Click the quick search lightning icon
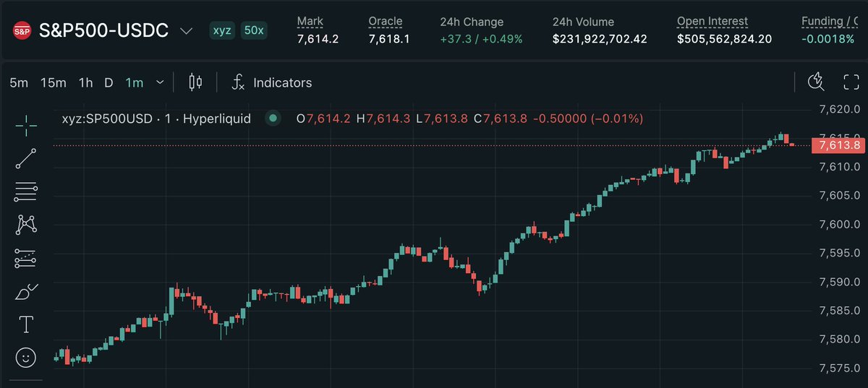Viewport: 868px width, 388px height. tap(816, 82)
